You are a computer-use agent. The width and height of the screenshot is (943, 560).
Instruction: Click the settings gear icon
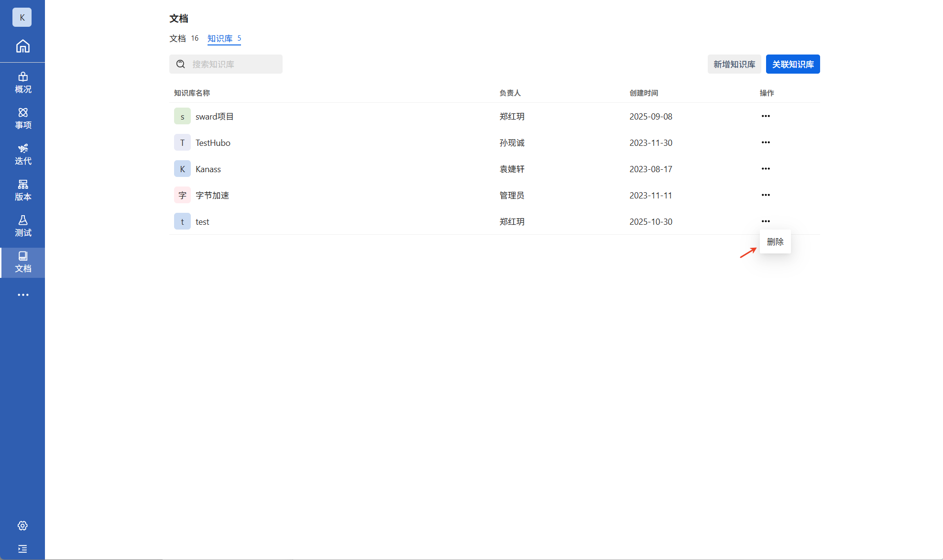tap(22, 526)
